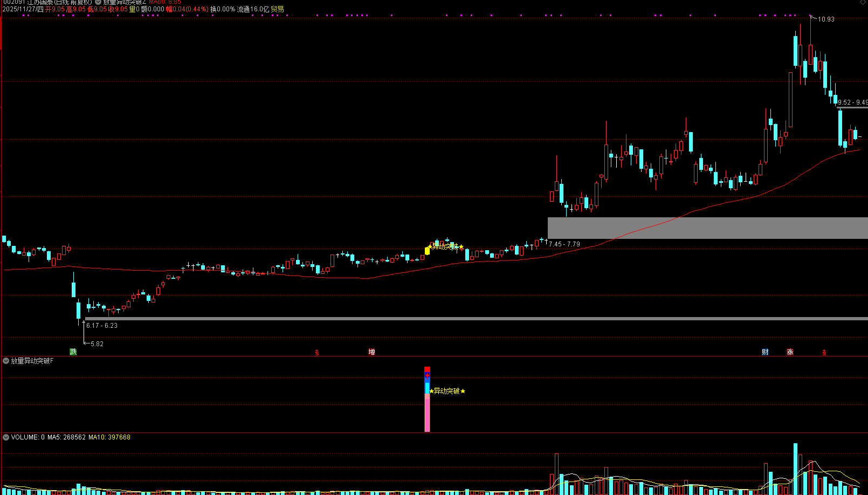Viewport: 868px width, 495px height.
Task: Click the 高9.05 high price value
Action: pos(76,9)
